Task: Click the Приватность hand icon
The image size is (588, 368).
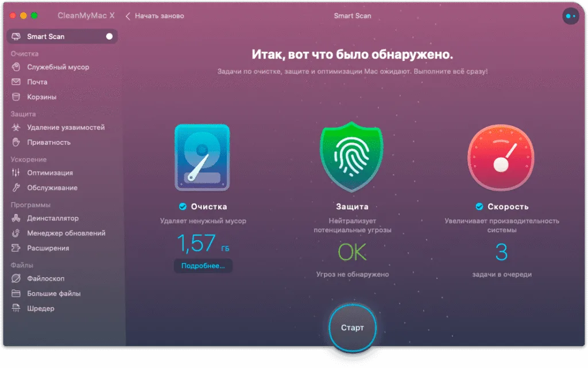Action: [x=16, y=143]
